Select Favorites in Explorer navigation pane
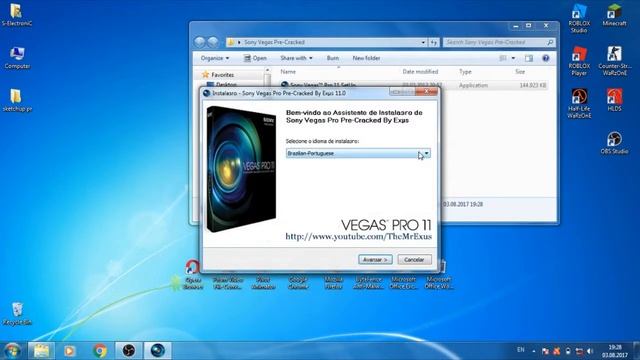640x360 pixels. 222,75
